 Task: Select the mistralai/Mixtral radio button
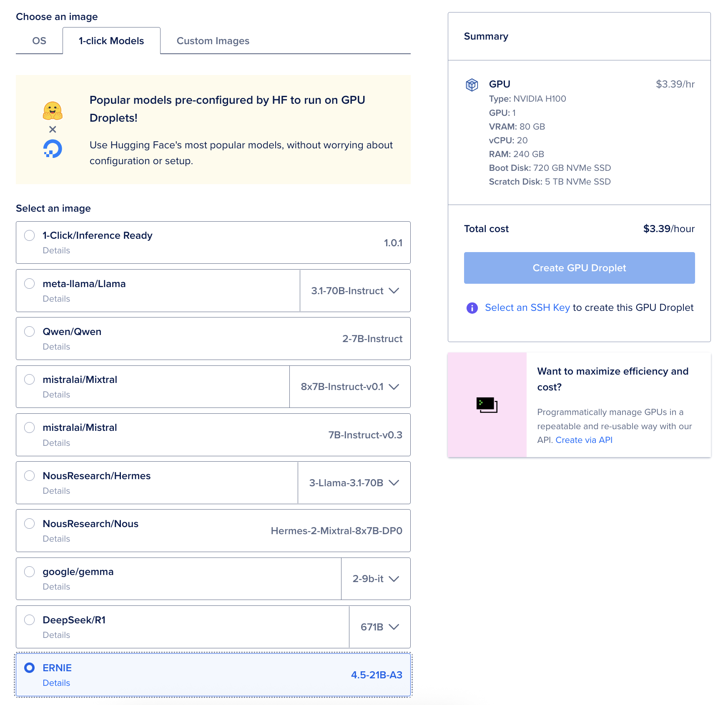pos(30,380)
